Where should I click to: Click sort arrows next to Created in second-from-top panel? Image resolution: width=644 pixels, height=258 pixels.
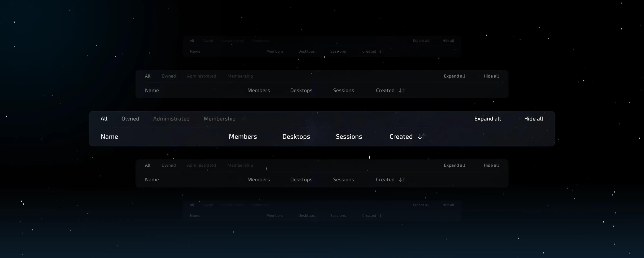click(401, 90)
